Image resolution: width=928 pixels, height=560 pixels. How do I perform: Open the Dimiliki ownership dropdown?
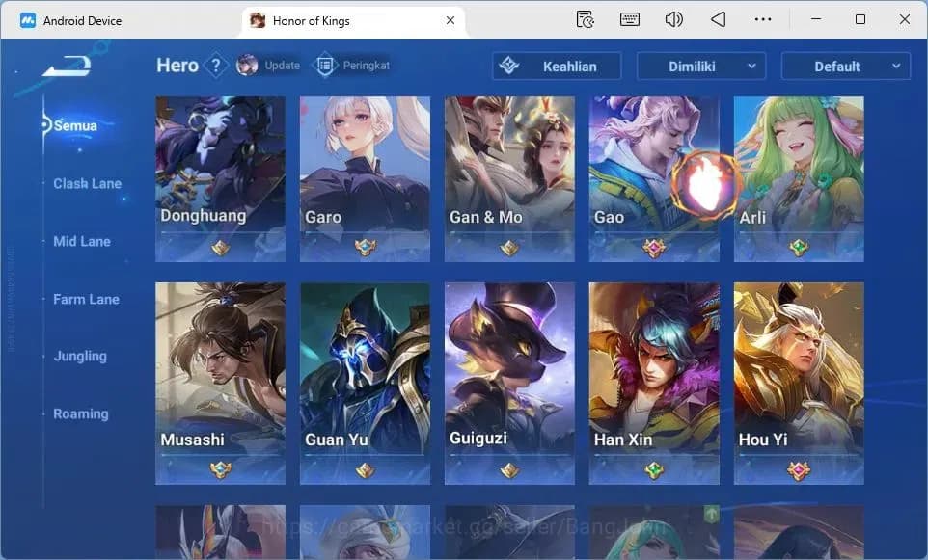coord(701,67)
